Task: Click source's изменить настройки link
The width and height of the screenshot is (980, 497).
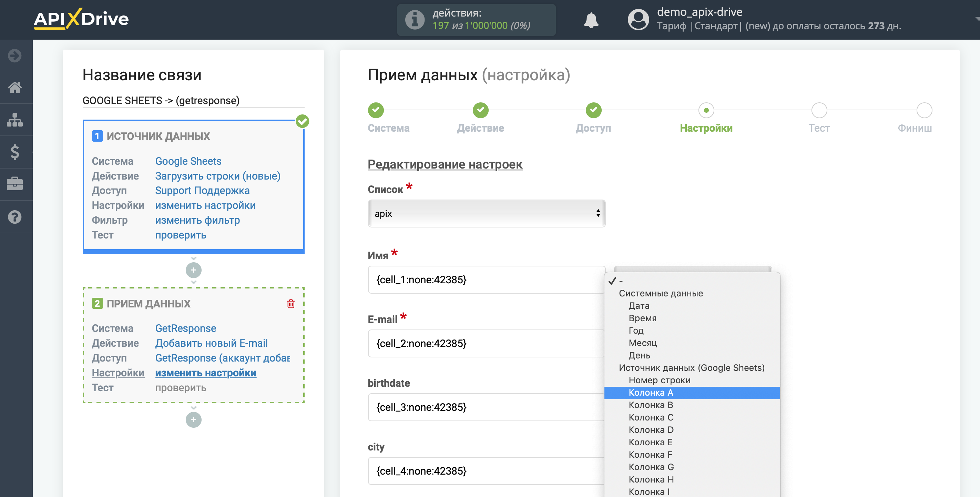Action: pyautogui.click(x=205, y=205)
